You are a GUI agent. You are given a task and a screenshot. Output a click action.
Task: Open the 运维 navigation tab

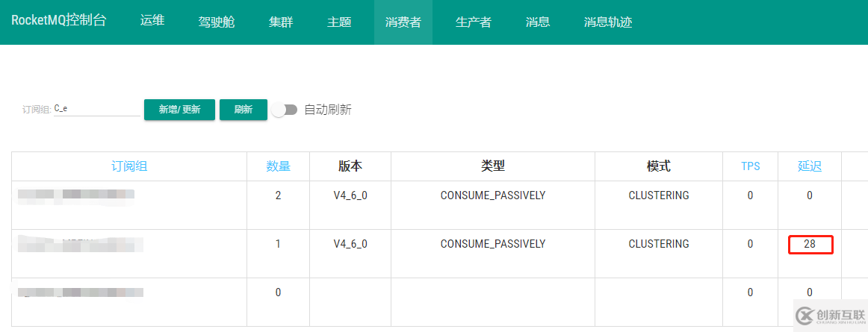(152, 21)
